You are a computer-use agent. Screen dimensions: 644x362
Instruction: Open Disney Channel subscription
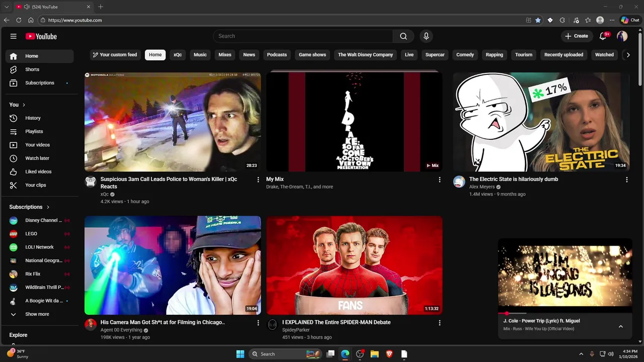[x=40, y=220]
